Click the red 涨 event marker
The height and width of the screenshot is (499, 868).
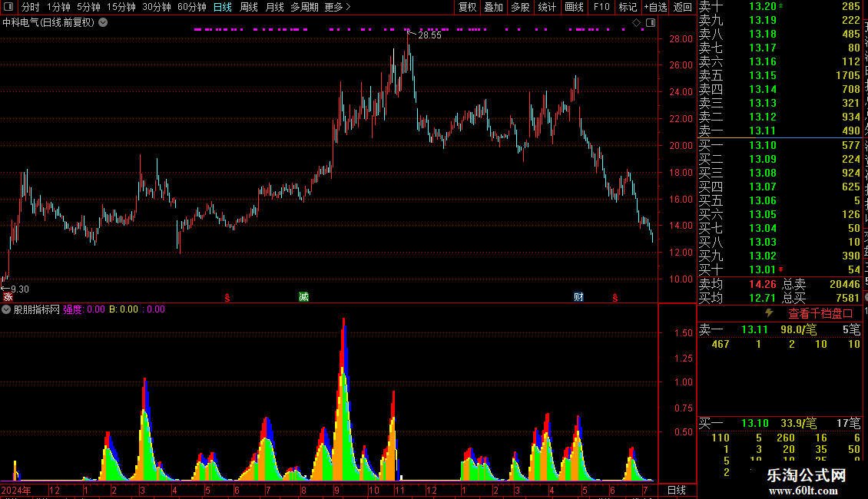pos(8,297)
